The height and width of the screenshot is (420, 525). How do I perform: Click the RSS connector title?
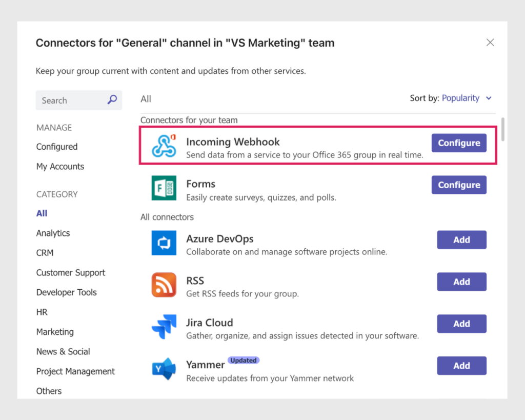tap(195, 281)
